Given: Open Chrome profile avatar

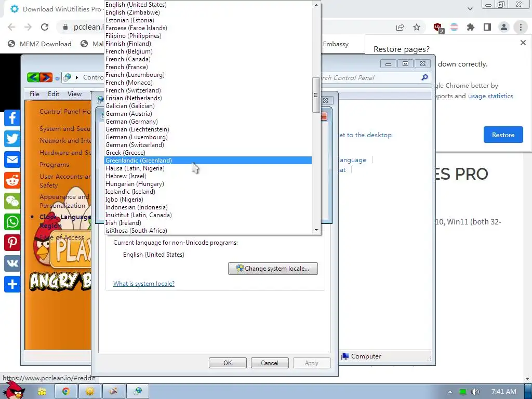Looking at the screenshot, I should [x=504, y=27].
